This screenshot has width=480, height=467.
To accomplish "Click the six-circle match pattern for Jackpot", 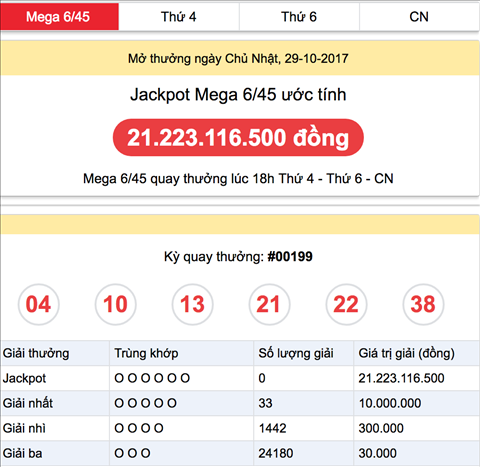I will 152,378.
